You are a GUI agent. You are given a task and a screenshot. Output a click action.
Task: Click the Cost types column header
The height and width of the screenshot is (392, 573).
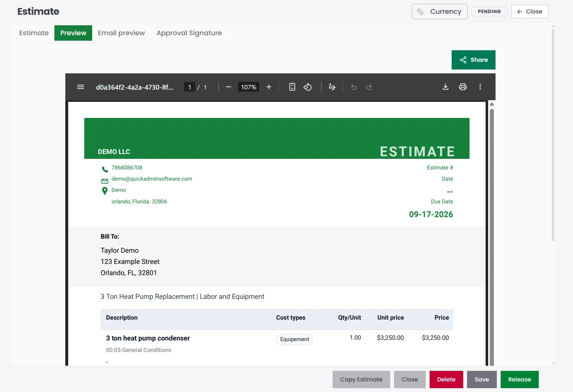[291, 317]
